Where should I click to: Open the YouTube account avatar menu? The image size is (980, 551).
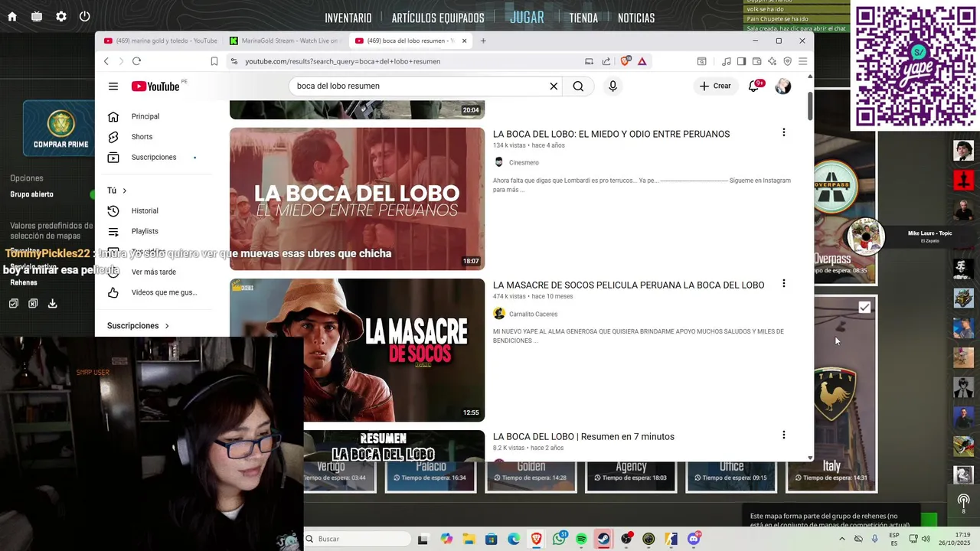tap(782, 86)
